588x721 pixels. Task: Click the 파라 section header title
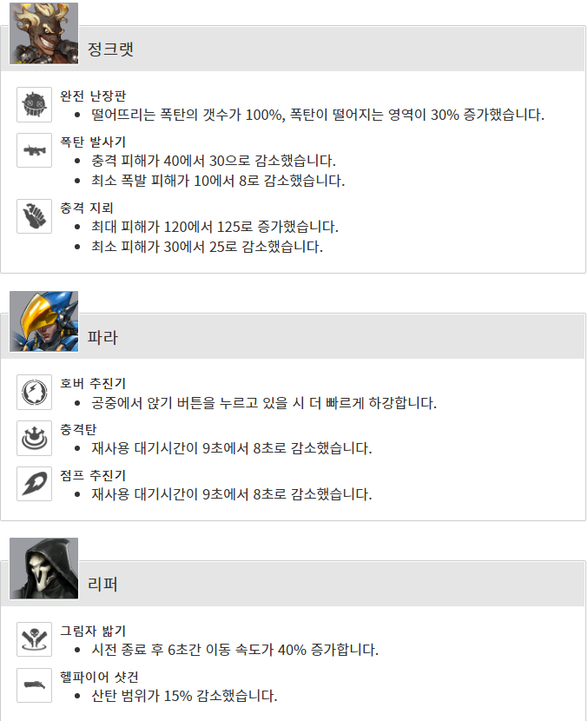(x=103, y=337)
